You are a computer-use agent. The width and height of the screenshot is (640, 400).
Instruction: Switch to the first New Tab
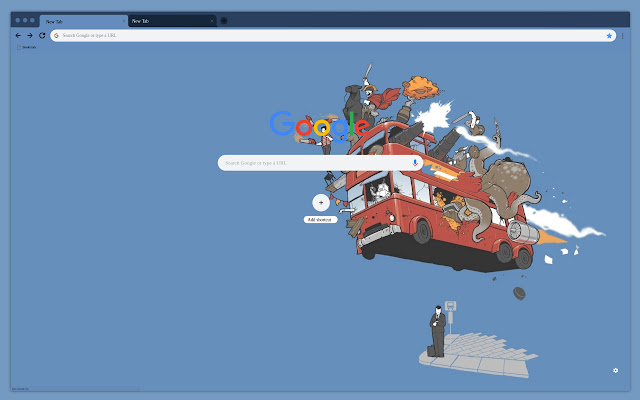(83, 21)
